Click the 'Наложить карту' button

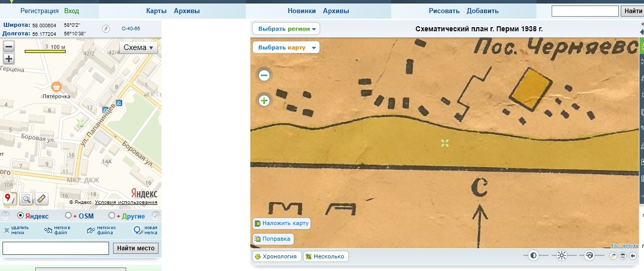(x=282, y=223)
